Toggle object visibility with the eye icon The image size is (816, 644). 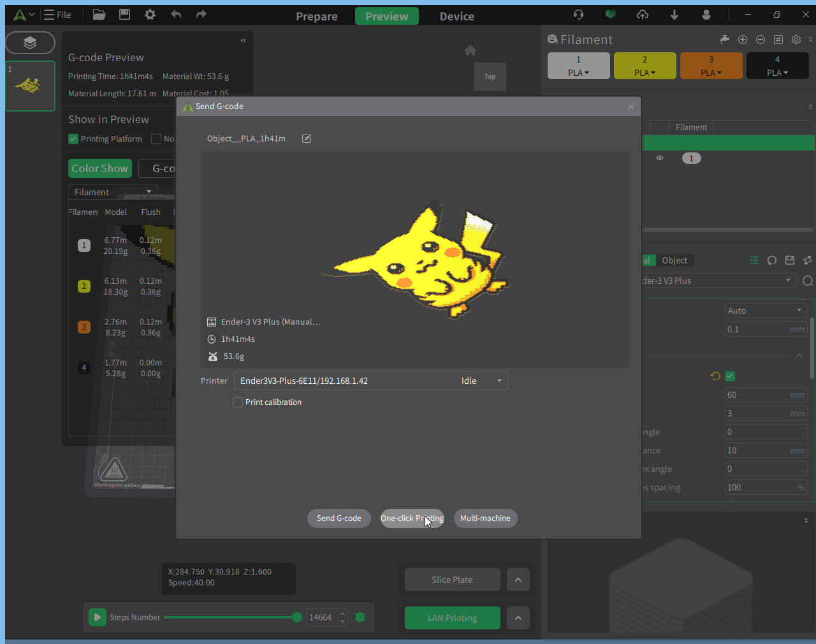click(x=660, y=158)
